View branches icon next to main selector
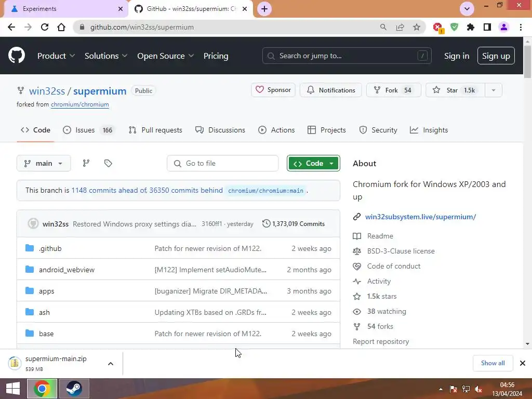The width and height of the screenshot is (532, 399). pyautogui.click(x=86, y=163)
